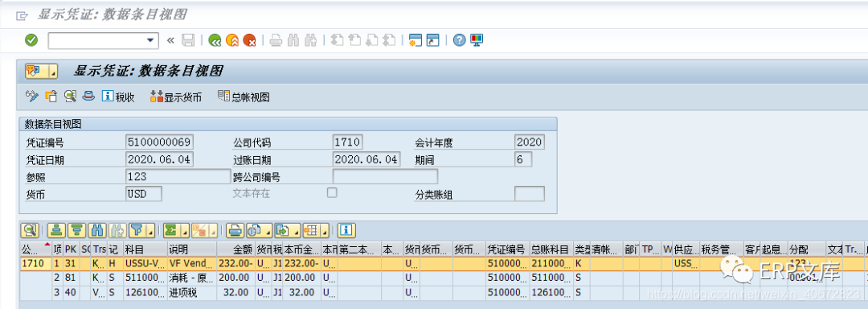Click the Create New Session icon

(416, 40)
